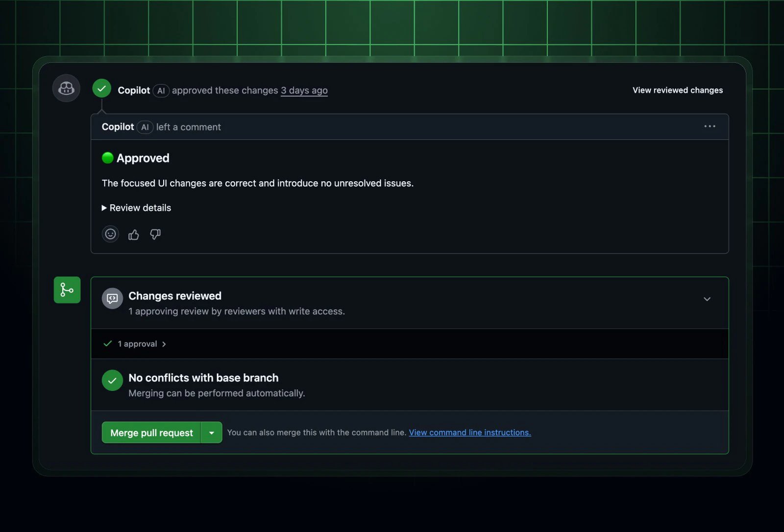Click the Copilot name in review header
Viewport: 784px width, 532px height.
pos(134,91)
